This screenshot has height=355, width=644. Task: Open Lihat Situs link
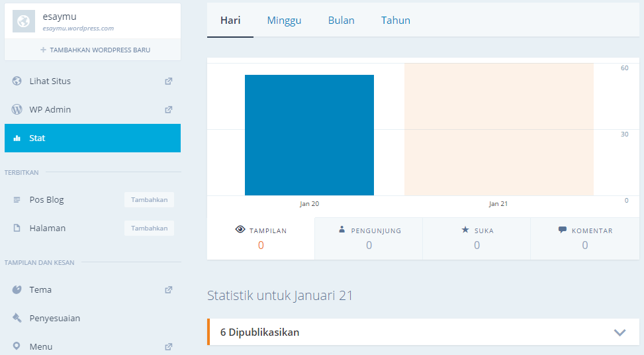50,81
